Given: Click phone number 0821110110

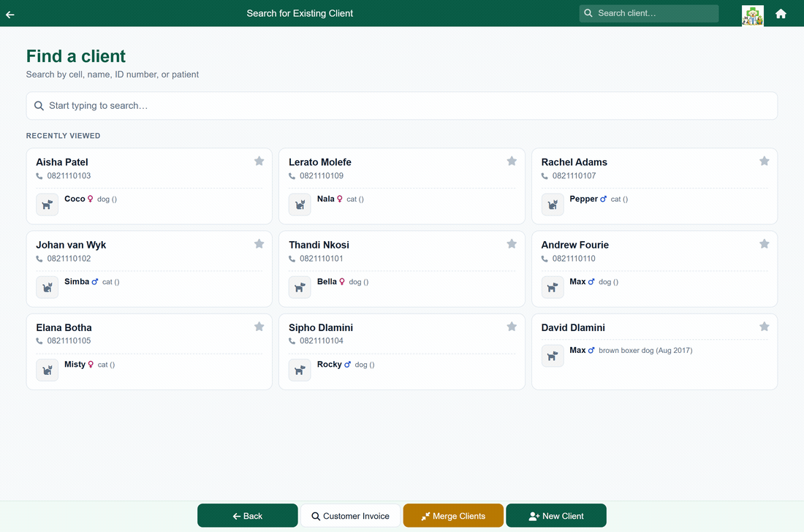Looking at the screenshot, I should coord(574,259).
